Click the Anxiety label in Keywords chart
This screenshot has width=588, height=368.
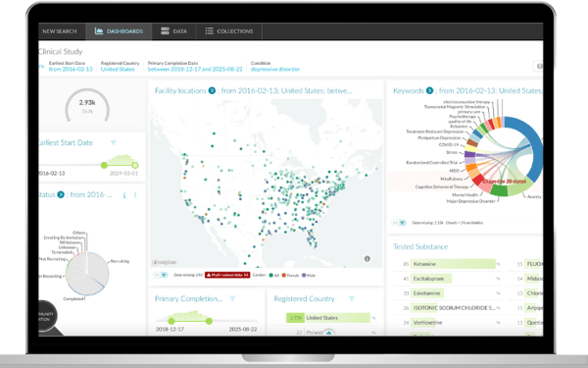(x=534, y=196)
